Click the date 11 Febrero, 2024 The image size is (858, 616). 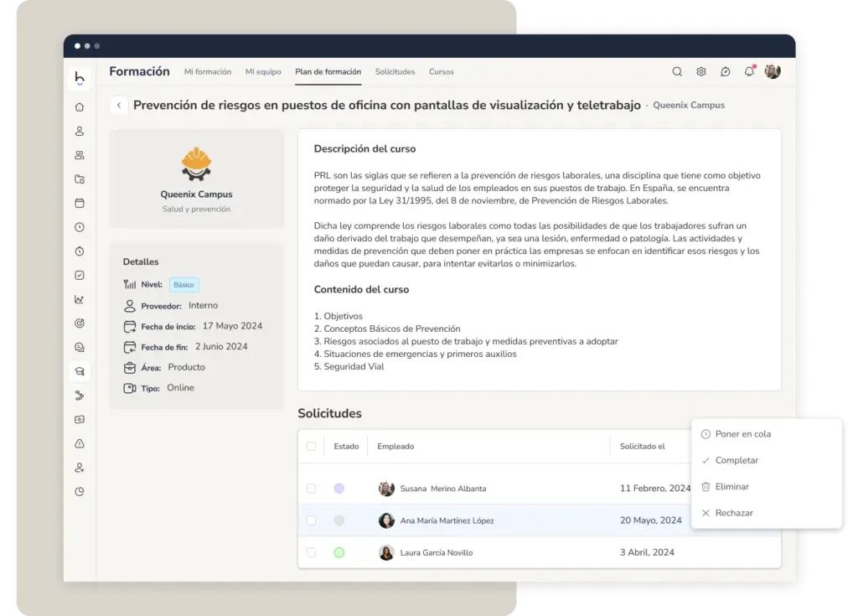click(655, 489)
